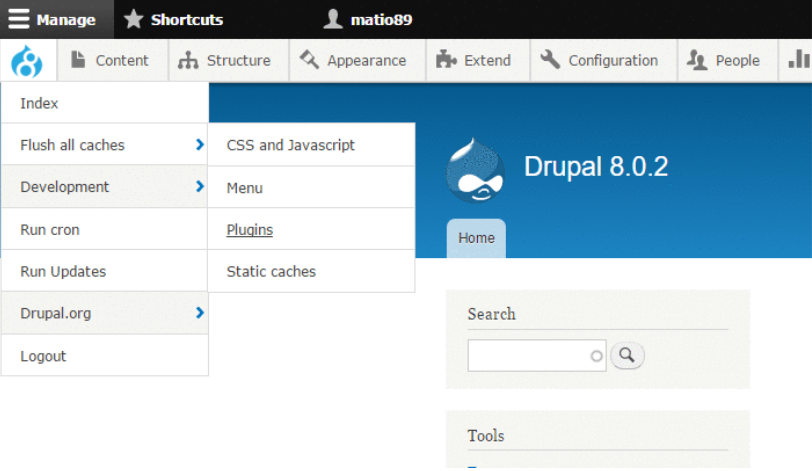Viewport: 812px width, 471px height.
Task: Click into the Search text field
Action: [530, 355]
